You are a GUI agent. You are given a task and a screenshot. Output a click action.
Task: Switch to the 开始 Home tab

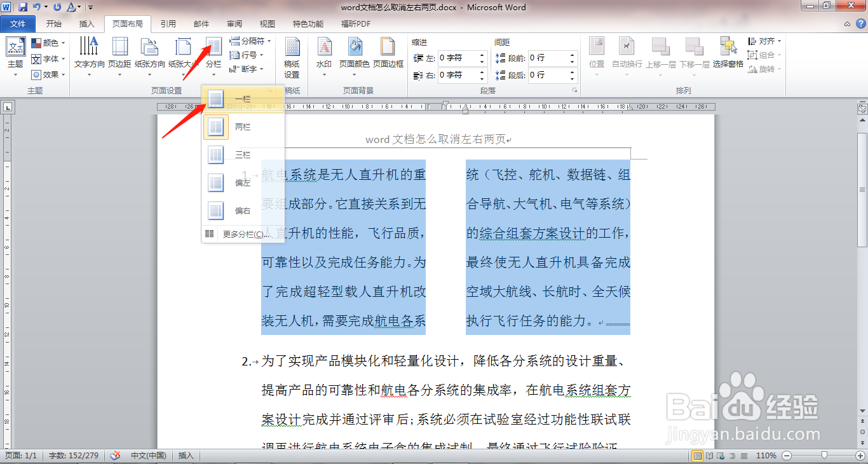(54, 24)
